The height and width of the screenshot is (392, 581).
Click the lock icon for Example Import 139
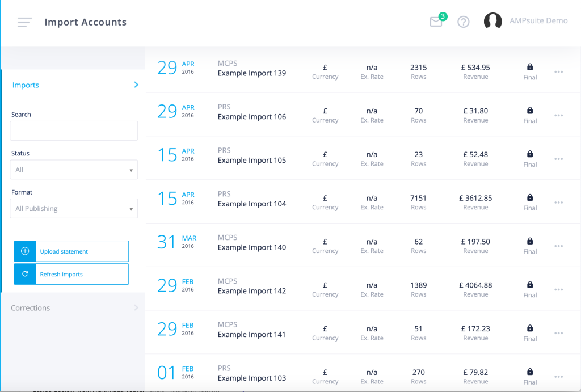530,67
